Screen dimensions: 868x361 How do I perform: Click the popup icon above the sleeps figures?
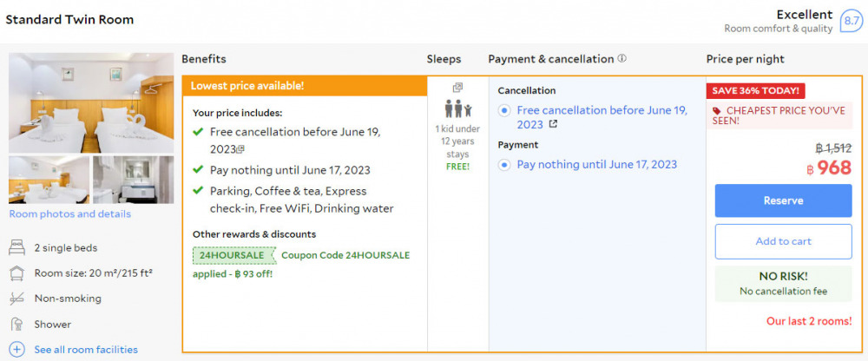coord(457,88)
